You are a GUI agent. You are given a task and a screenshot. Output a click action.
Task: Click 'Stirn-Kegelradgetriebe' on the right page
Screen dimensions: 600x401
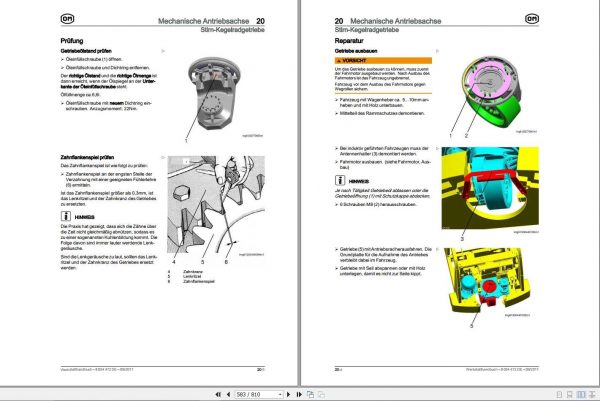point(367,30)
